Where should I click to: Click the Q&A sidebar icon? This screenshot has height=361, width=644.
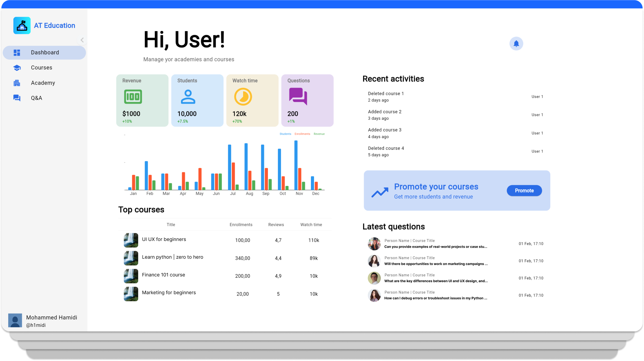click(x=17, y=98)
